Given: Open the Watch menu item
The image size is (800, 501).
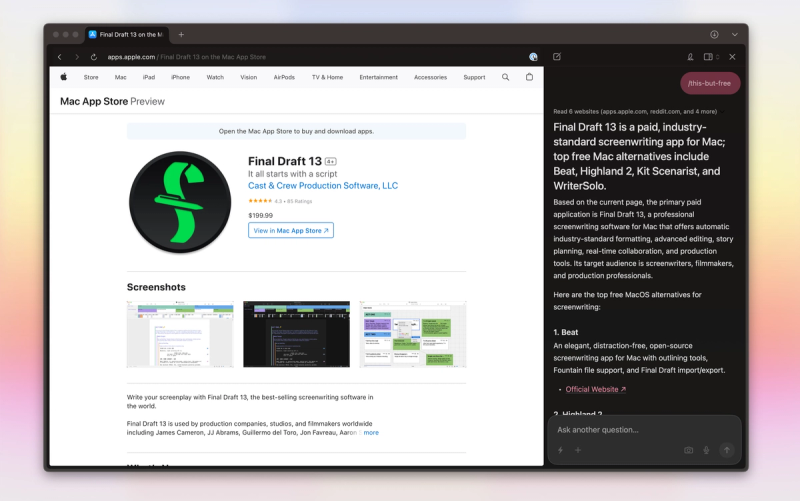Looking at the screenshot, I should (x=215, y=78).
